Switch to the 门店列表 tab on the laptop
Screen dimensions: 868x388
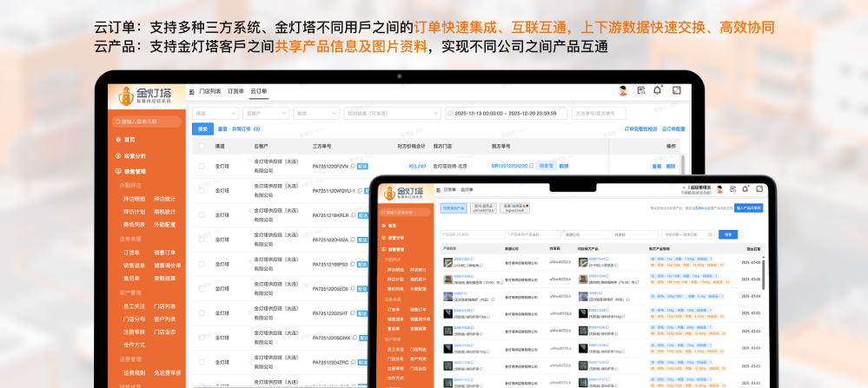(x=209, y=91)
